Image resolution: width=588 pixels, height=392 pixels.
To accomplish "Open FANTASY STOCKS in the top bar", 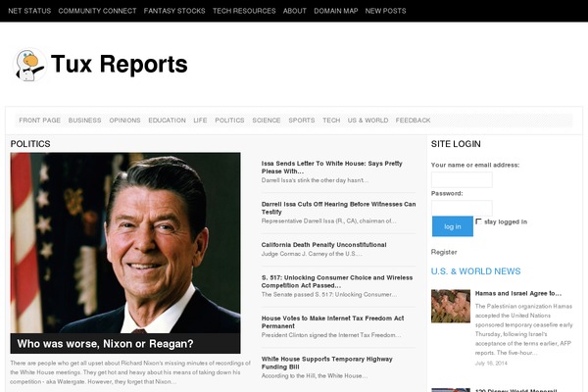I will point(174,11).
